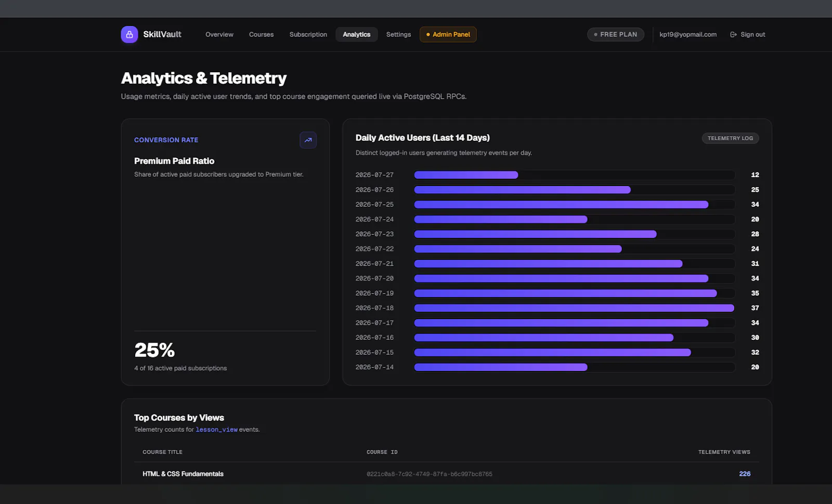832x504 pixels.
Task: Open the Admin Panel
Action: (x=448, y=34)
